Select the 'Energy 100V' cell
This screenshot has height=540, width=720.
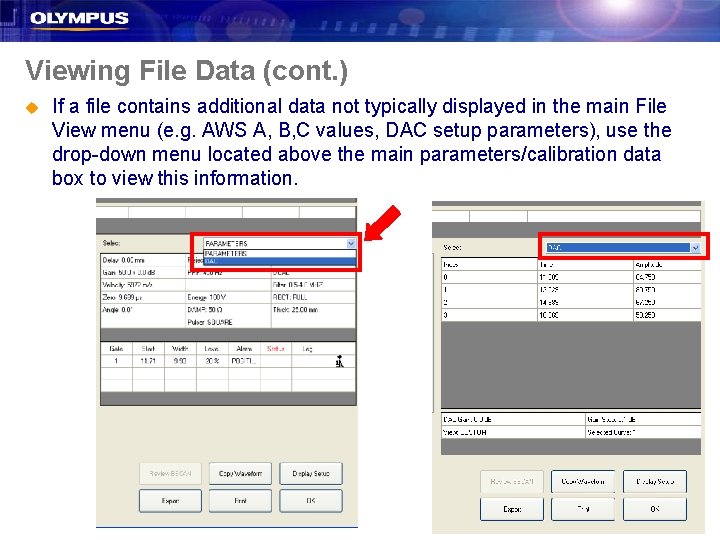pos(228,297)
